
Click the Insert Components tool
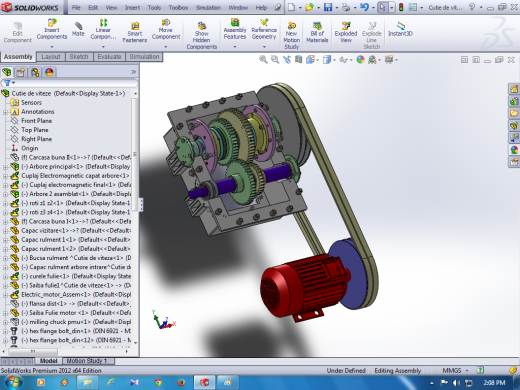coord(52,29)
